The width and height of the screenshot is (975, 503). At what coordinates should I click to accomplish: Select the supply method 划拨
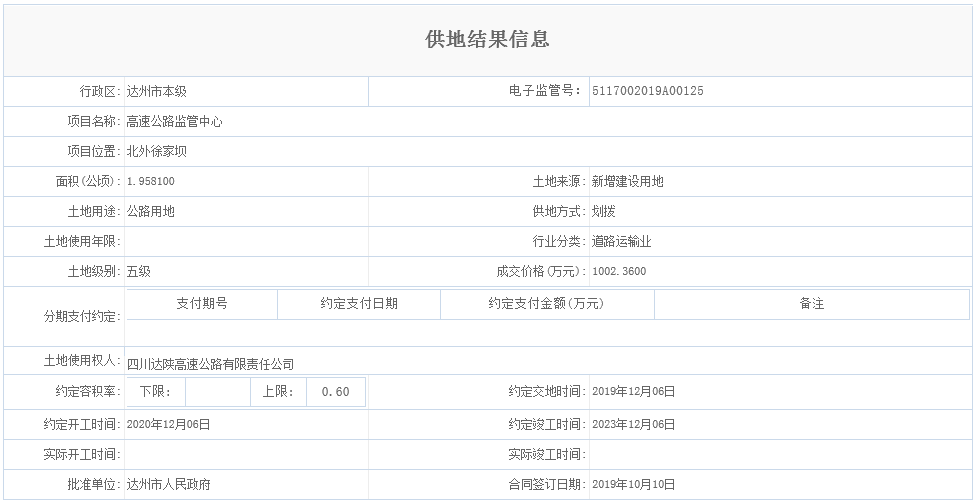(x=604, y=211)
